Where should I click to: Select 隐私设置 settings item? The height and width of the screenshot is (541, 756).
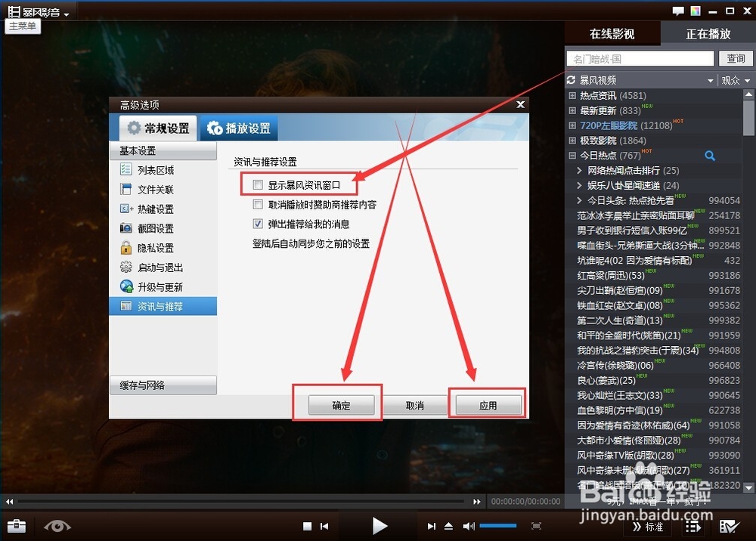tap(163, 248)
